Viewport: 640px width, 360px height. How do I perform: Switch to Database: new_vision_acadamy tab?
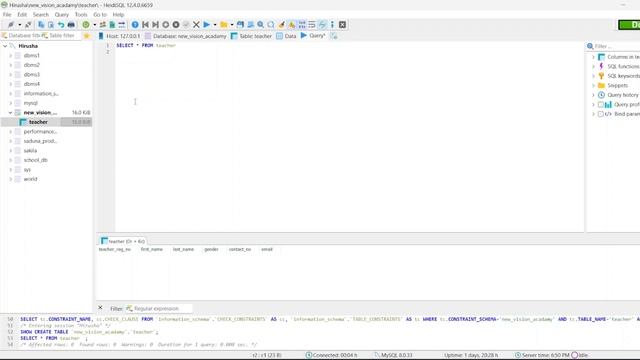tap(186, 36)
